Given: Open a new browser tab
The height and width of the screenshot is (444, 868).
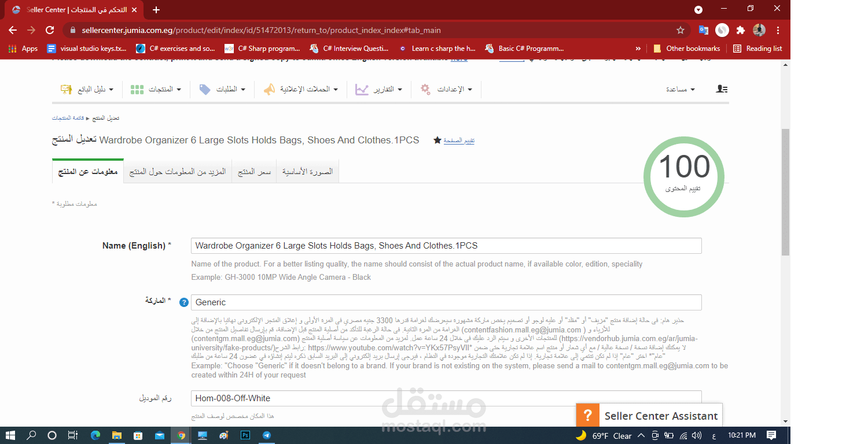Looking at the screenshot, I should (x=156, y=10).
